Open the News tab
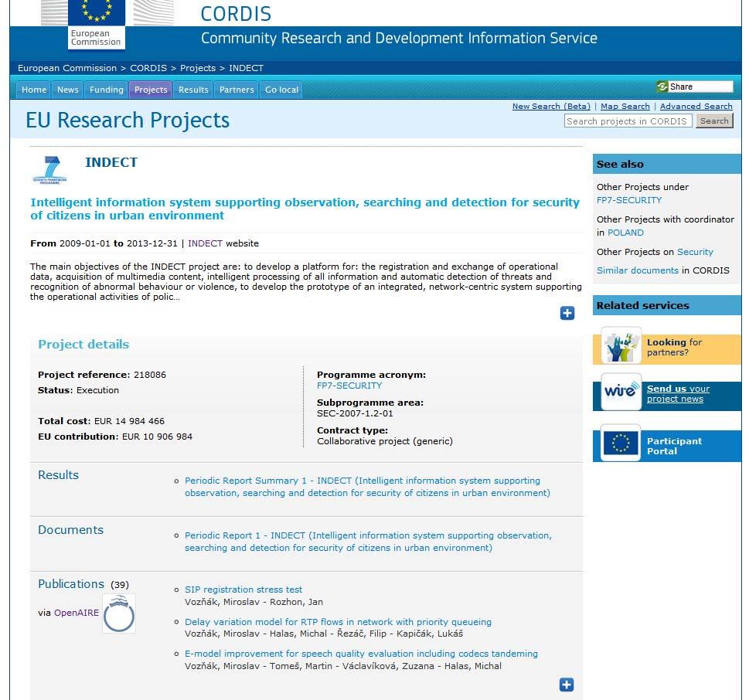Screen dimensions: 749x700 tap(68, 90)
